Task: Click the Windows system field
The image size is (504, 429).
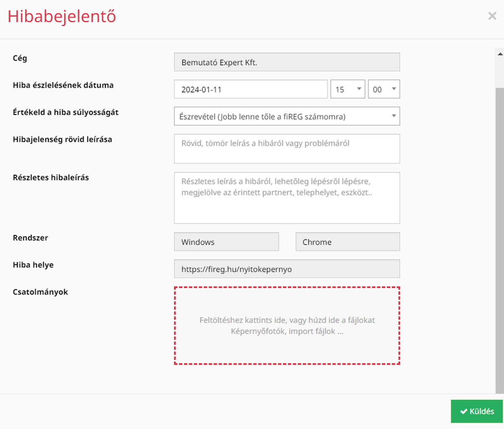Action: (226, 242)
